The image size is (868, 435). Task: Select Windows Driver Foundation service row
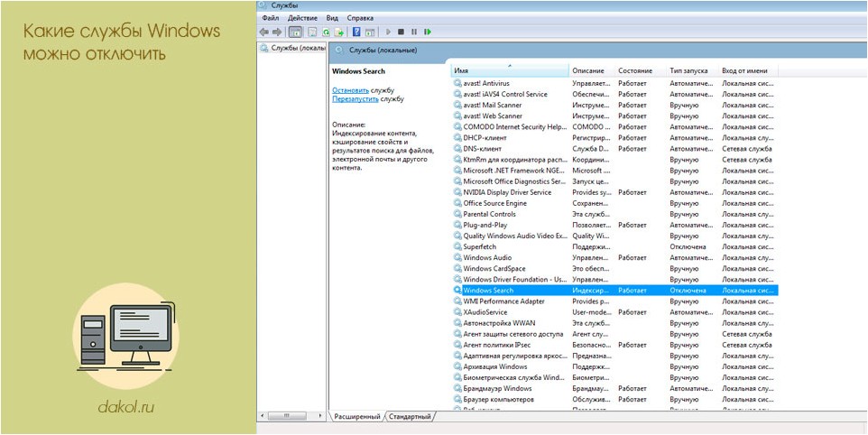(615, 280)
